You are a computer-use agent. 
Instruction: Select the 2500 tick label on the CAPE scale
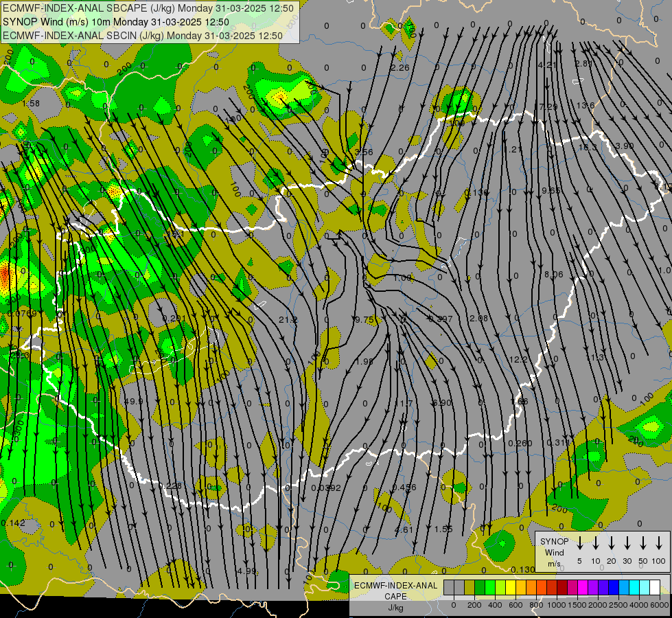618,605
